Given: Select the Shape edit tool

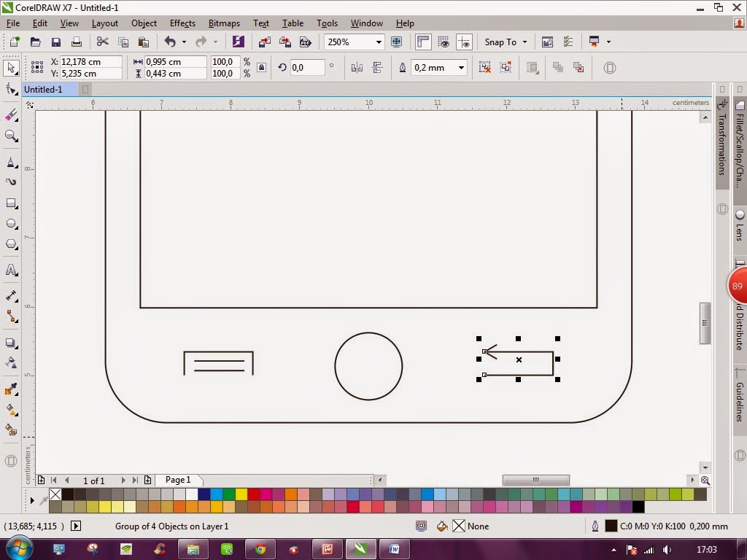Looking at the screenshot, I should [x=11, y=90].
